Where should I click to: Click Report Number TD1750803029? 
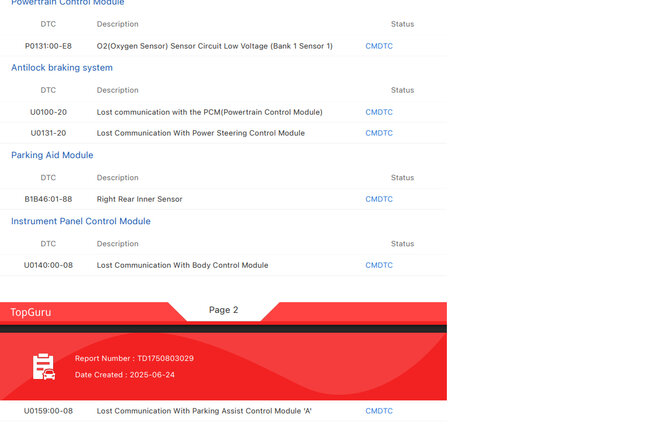134,358
